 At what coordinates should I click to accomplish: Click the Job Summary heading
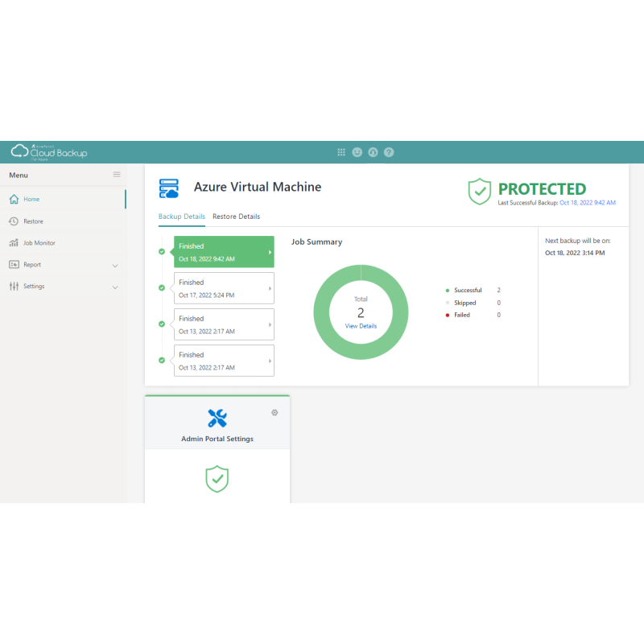tap(316, 242)
